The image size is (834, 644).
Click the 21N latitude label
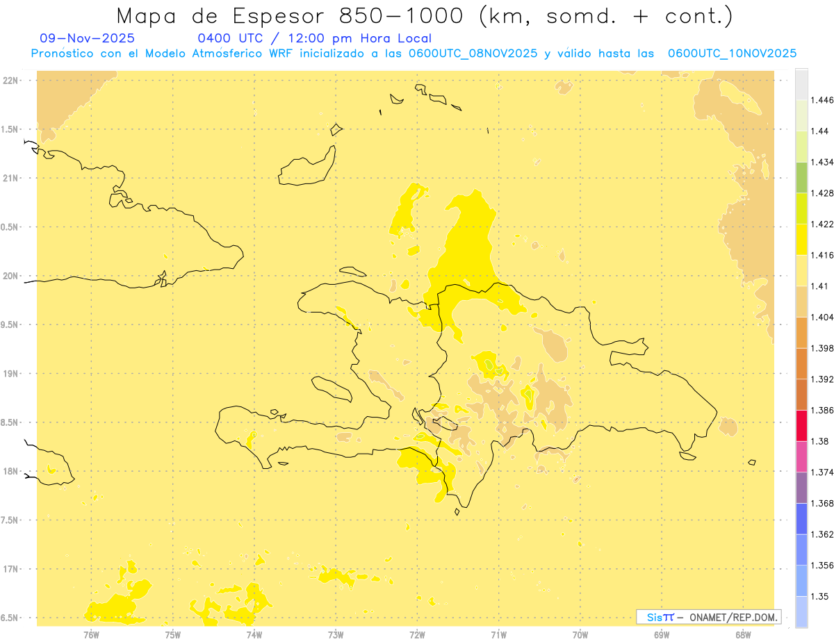(10, 179)
